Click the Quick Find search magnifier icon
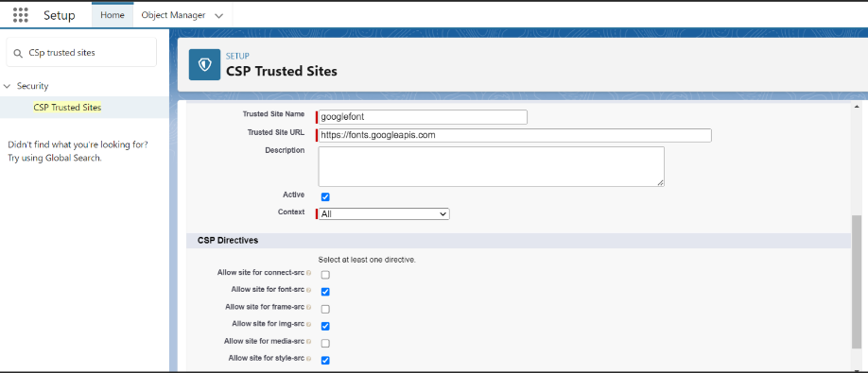868x373 pixels. (x=18, y=53)
